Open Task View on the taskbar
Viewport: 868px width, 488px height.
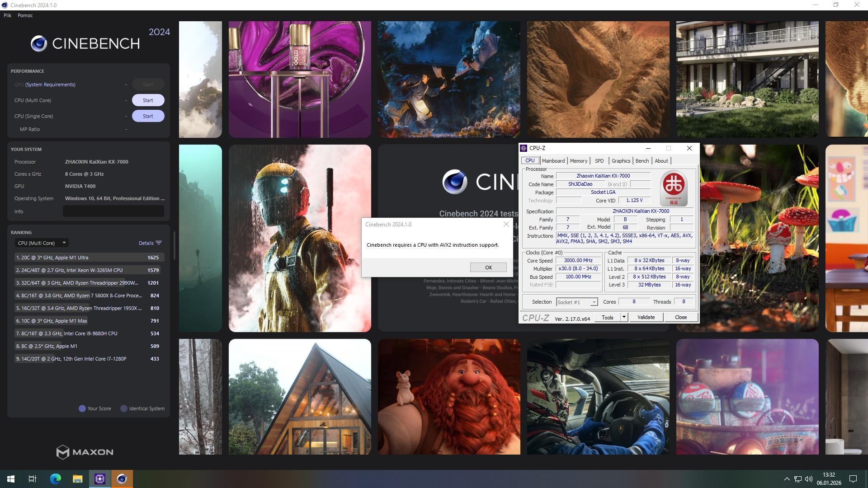(x=33, y=479)
